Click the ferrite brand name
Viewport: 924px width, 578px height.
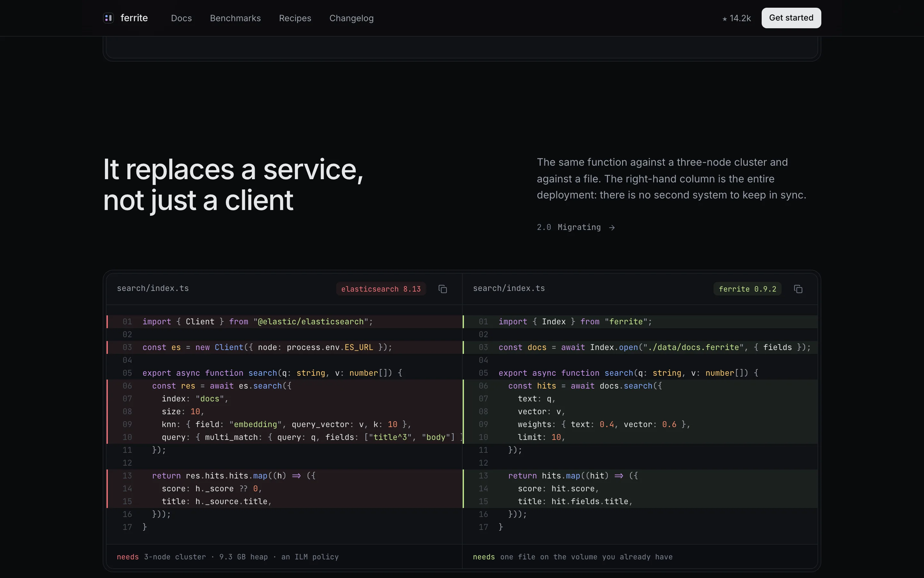pyautogui.click(x=134, y=18)
